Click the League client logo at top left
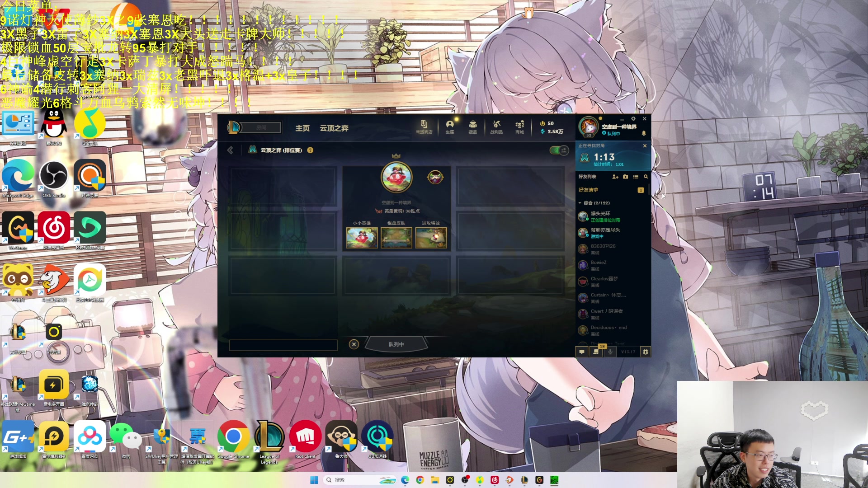 (x=234, y=127)
